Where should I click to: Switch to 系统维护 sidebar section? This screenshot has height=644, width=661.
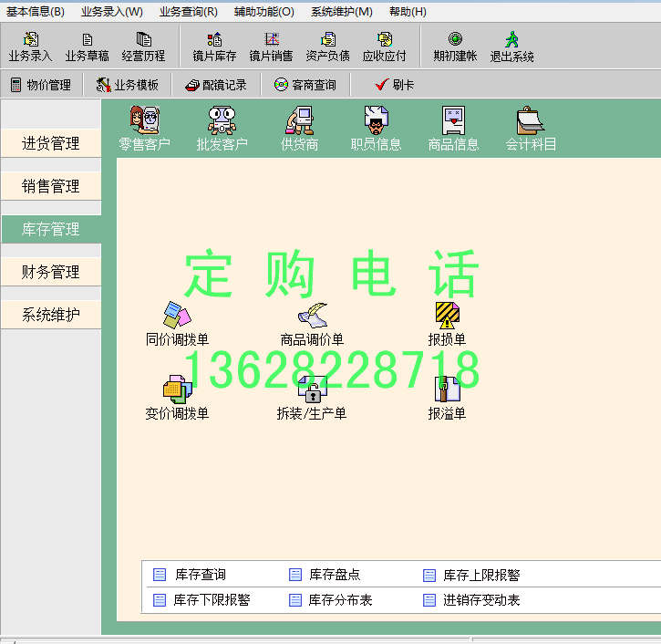pos(50,315)
